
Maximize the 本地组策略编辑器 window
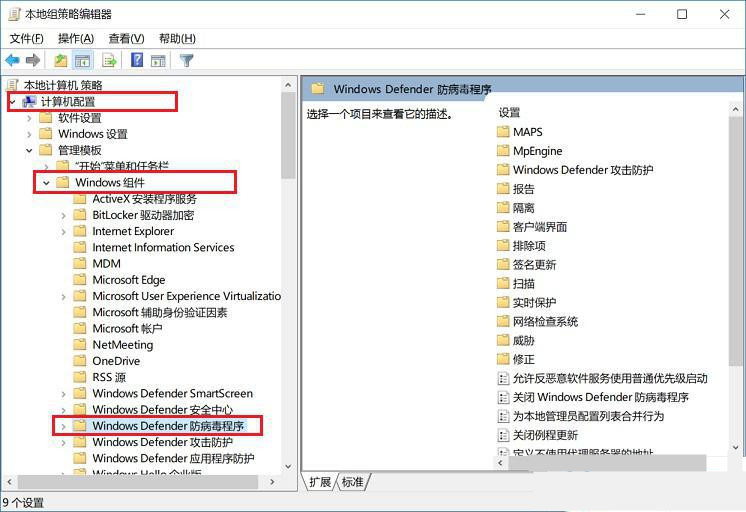(x=682, y=14)
